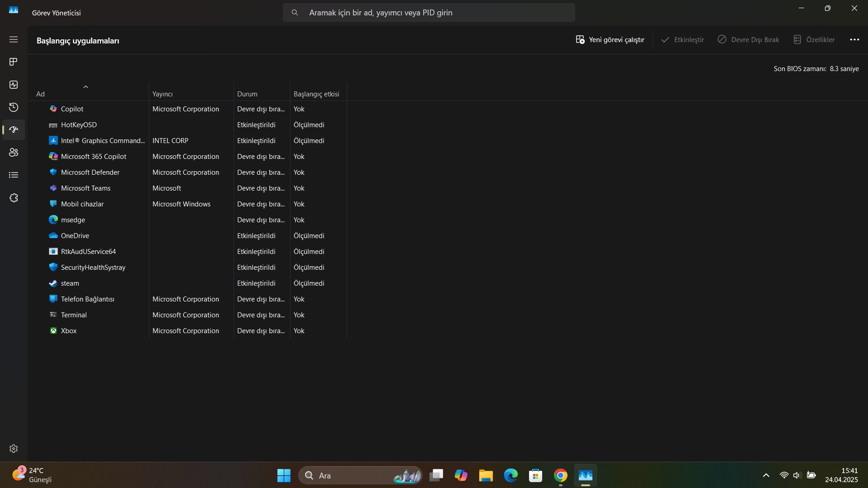868x488 pixels.
Task: Click the Copilot app icon in list
Action: point(53,109)
